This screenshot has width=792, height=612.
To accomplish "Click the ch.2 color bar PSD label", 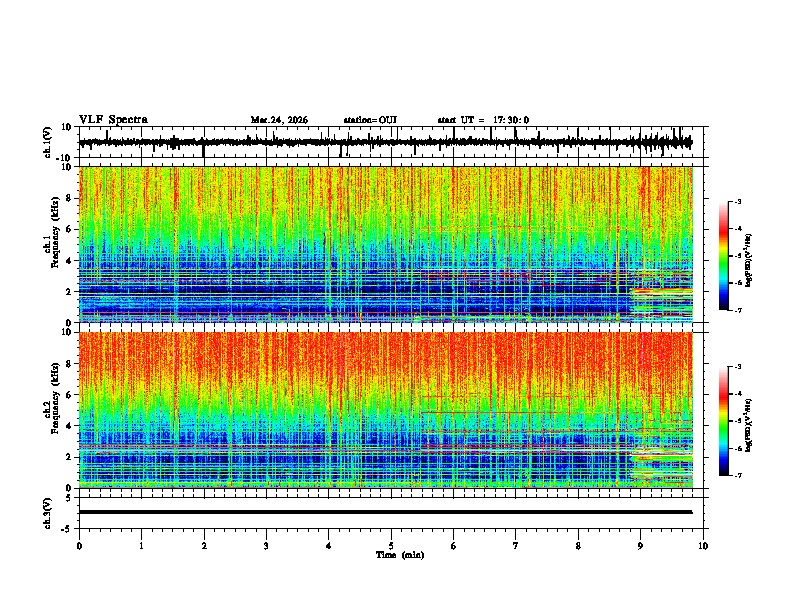I will (x=748, y=425).
